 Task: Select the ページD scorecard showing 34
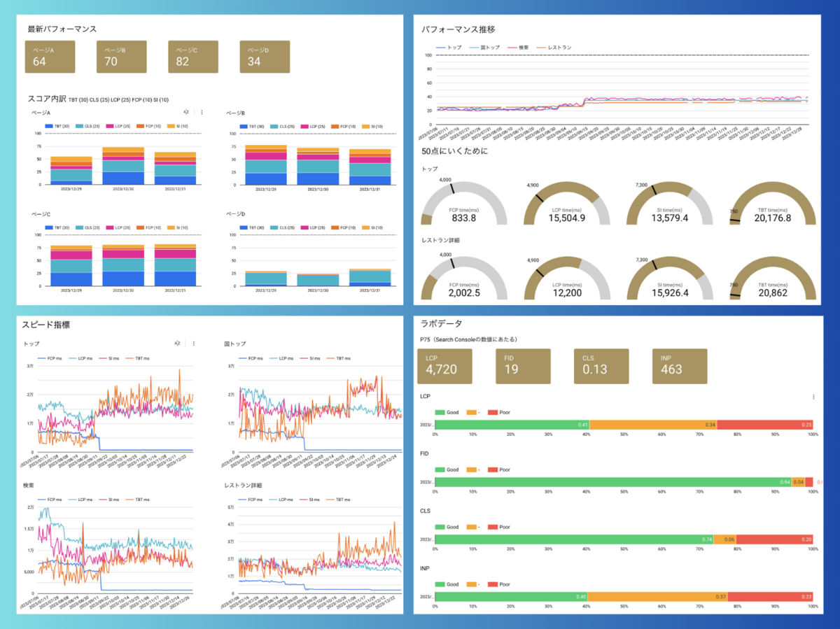[264, 56]
